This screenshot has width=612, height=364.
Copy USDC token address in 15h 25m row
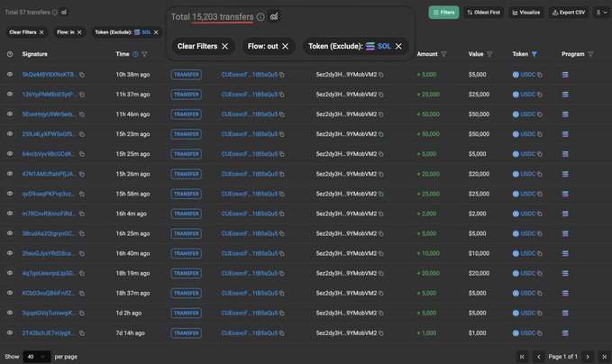pyautogui.click(x=540, y=154)
